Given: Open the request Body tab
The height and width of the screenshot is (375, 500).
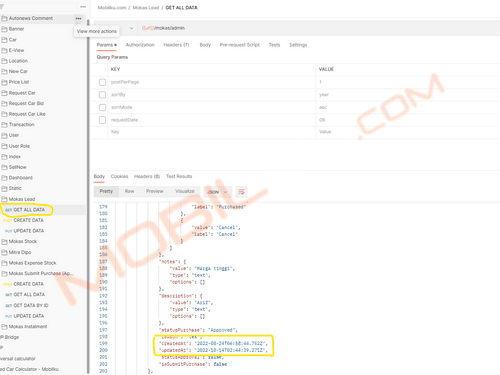Looking at the screenshot, I should tap(205, 45).
